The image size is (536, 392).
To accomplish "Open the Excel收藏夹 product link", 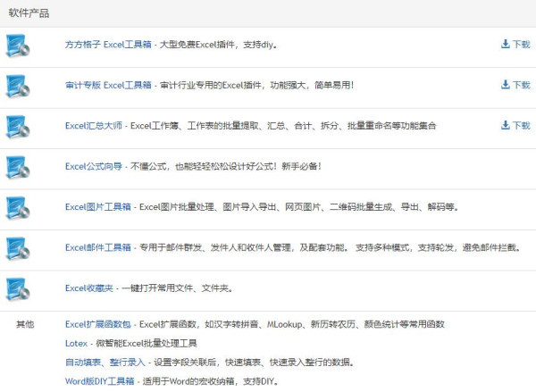I will [x=89, y=288].
